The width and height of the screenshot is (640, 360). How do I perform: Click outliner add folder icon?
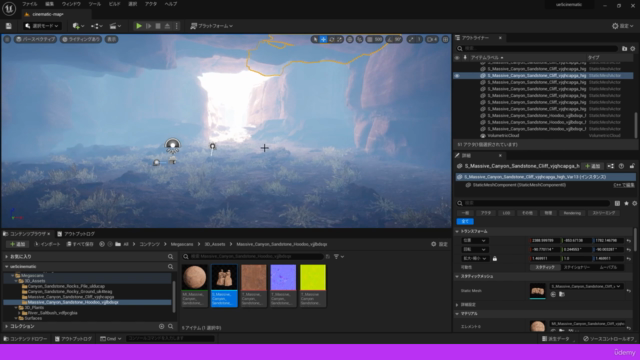(624, 49)
